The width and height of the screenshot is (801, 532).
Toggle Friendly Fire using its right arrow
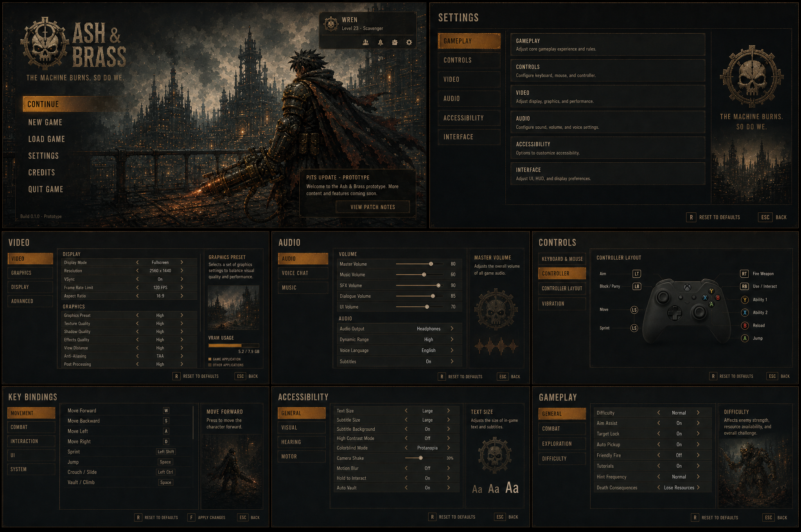[x=698, y=455]
